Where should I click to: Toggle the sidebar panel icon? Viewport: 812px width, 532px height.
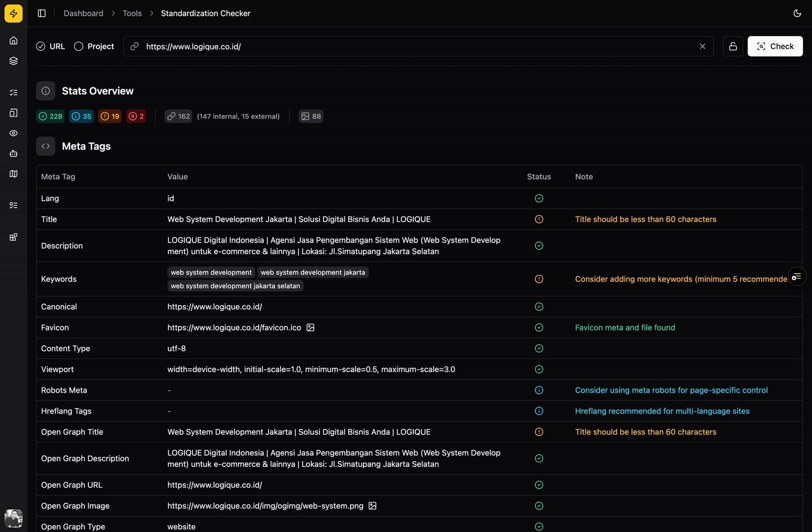[42, 13]
